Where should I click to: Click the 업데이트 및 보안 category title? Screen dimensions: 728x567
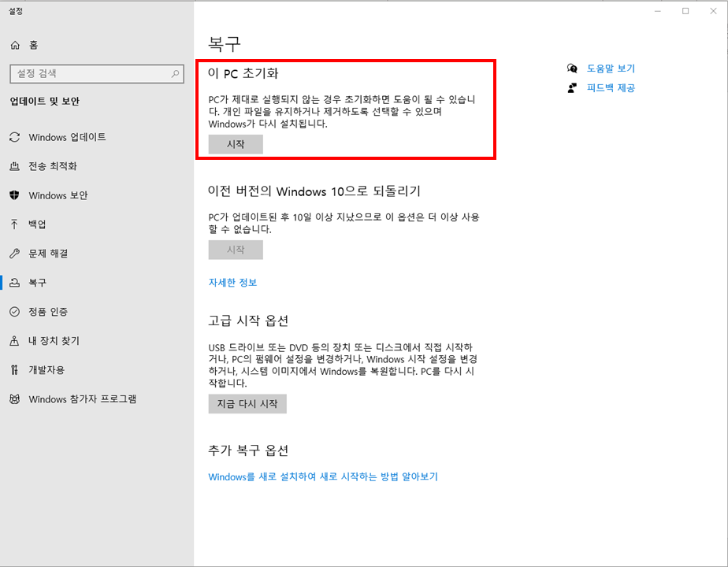45,101
